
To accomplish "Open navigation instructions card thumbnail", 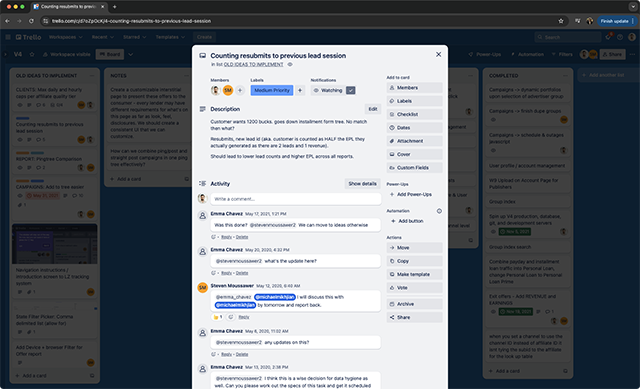I will pyautogui.click(x=55, y=244).
